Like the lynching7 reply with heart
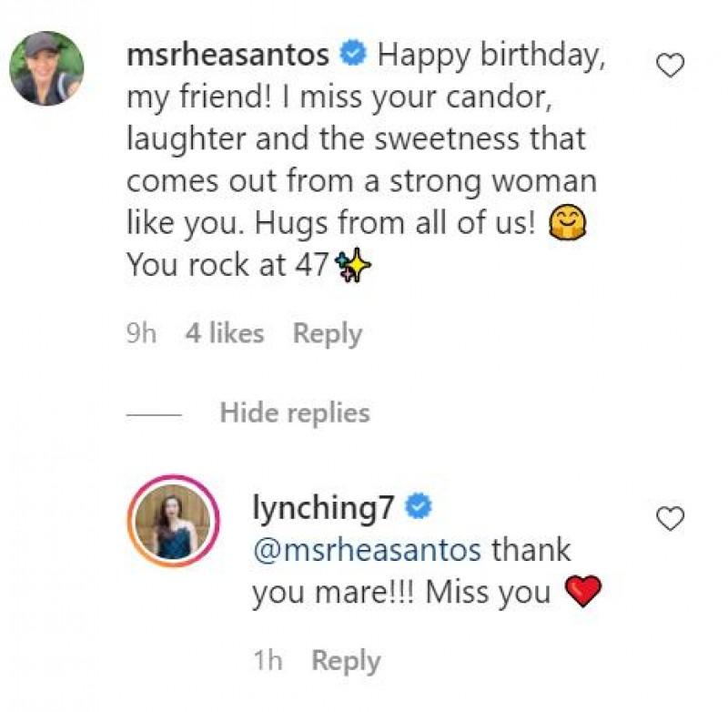The image size is (728, 712). [x=670, y=519]
